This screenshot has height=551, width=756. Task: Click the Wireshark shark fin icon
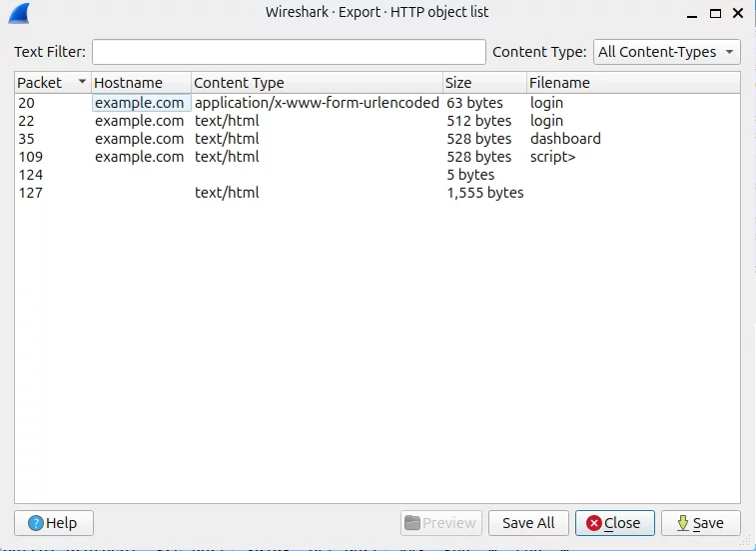17,14
